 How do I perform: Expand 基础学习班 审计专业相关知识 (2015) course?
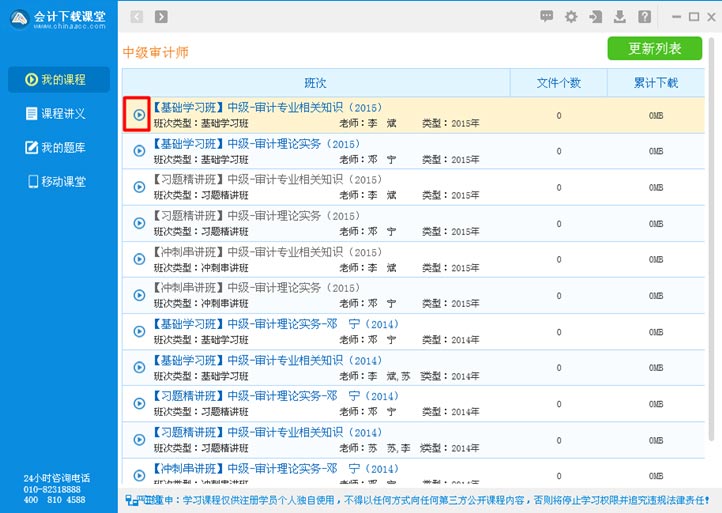click(139, 115)
